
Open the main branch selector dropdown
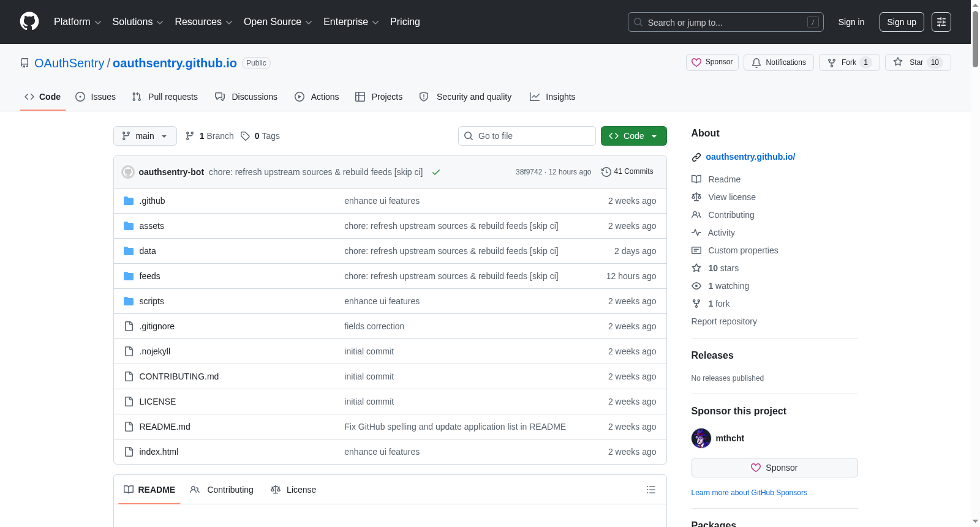click(x=145, y=136)
